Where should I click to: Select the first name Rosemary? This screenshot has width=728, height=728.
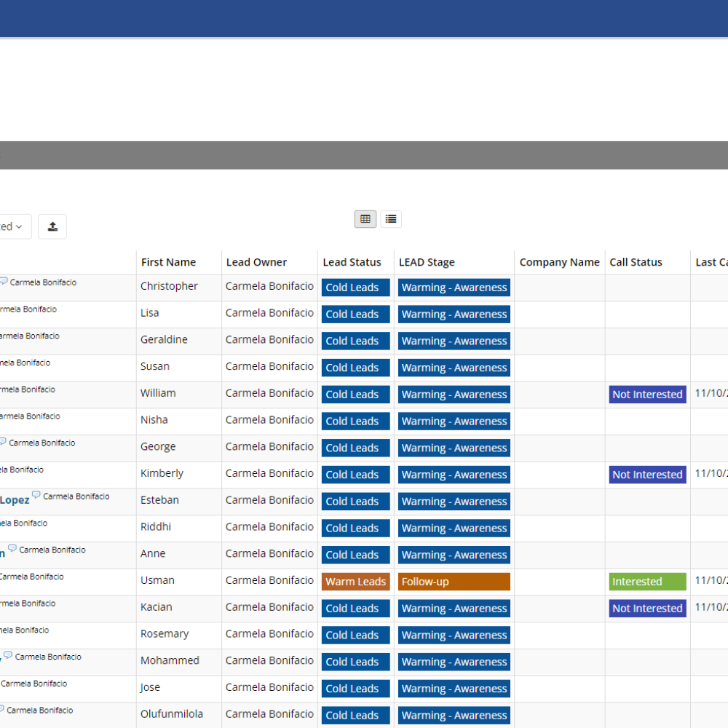[x=165, y=634]
